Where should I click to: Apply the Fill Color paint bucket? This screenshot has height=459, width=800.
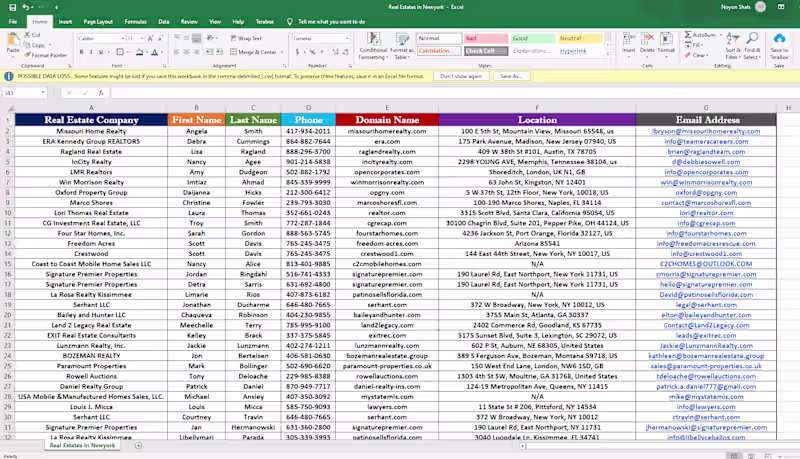pos(139,52)
